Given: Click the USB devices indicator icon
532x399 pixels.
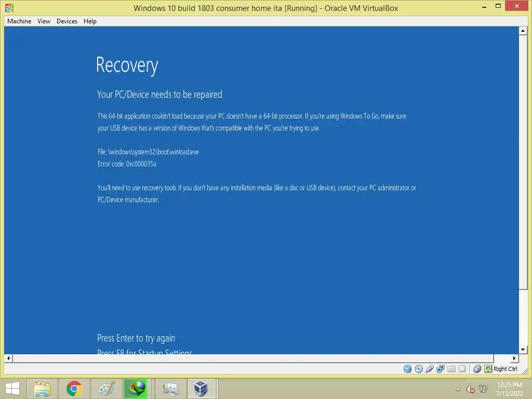Looking at the screenshot, I should [x=430, y=369].
